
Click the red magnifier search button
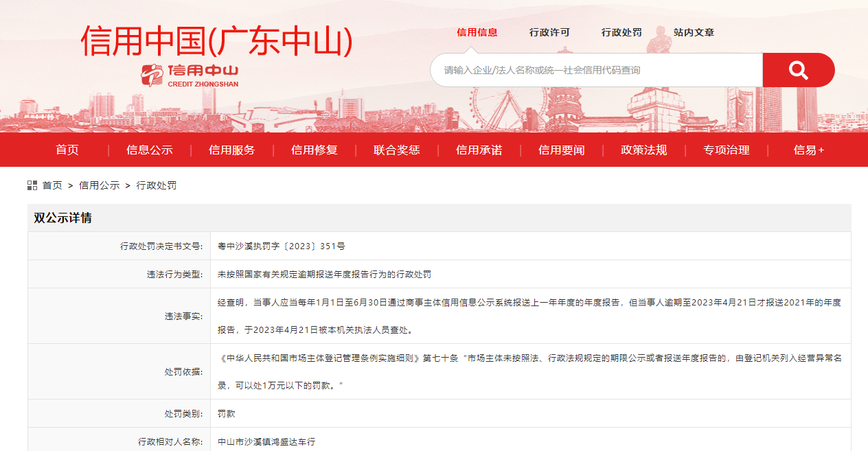[x=798, y=70]
